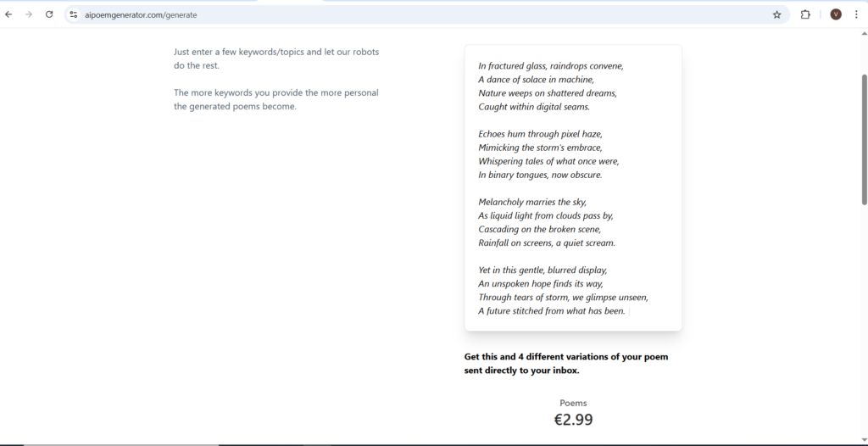The width and height of the screenshot is (868, 446).
Task: Go back to the previous page
Action: 8,14
